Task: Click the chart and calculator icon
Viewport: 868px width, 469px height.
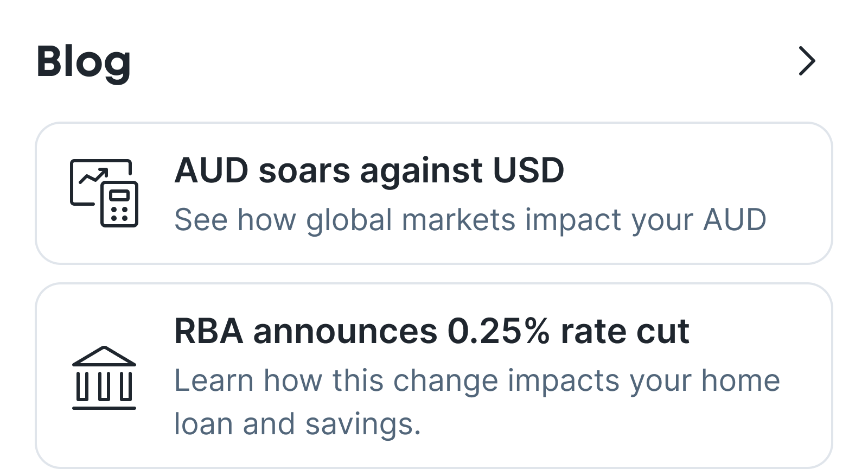Action: point(104,193)
